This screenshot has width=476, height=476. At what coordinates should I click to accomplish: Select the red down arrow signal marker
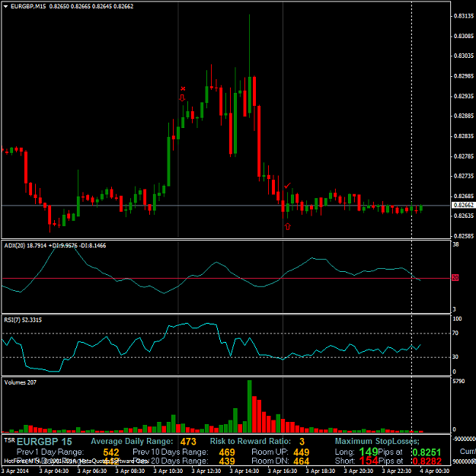(x=182, y=97)
